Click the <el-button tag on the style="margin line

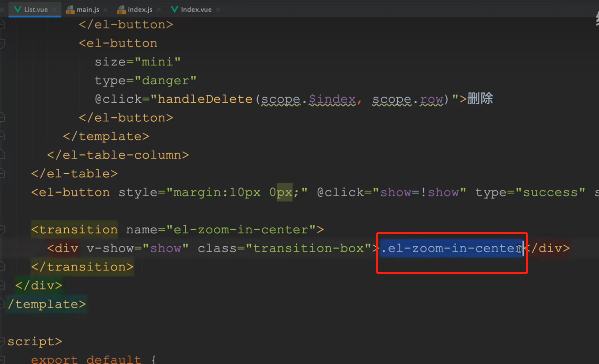click(x=70, y=192)
